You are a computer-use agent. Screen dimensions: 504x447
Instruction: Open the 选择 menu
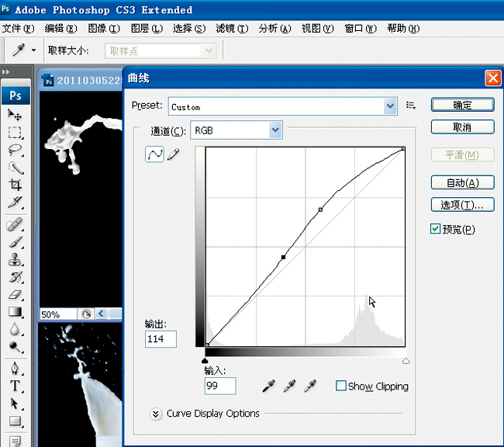pyautogui.click(x=189, y=29)
